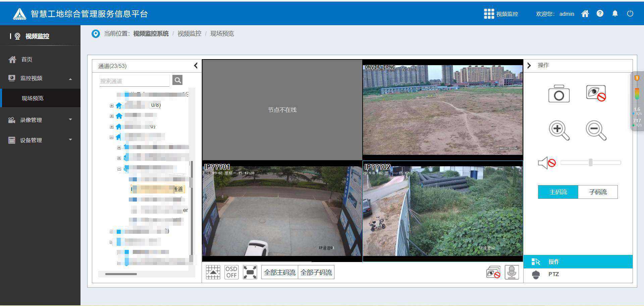Select the 子码流 stream button

[598, 192]
